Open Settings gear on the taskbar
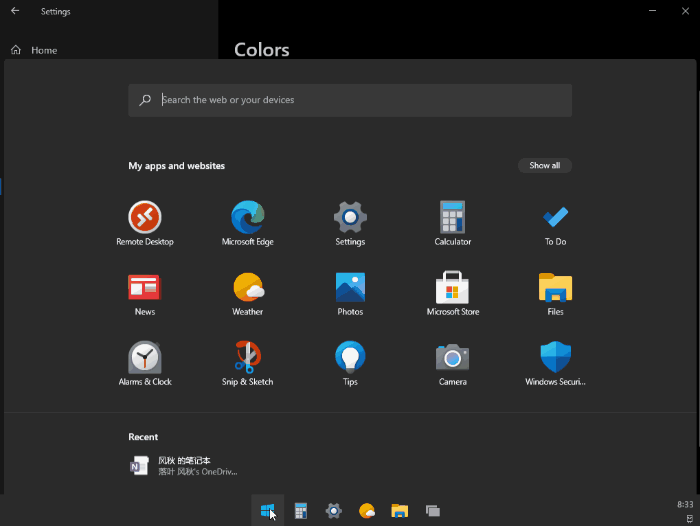 (x=333, y=510)
